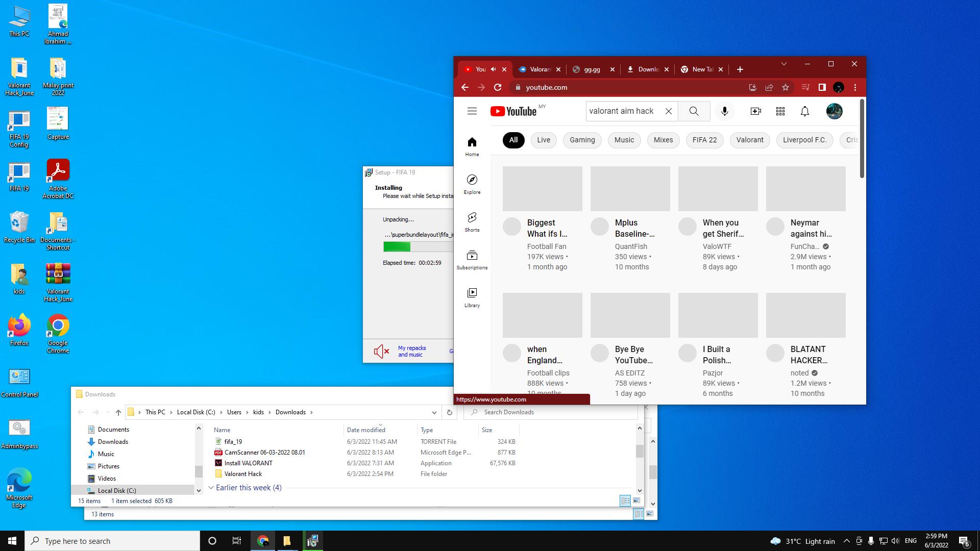Collapse the 'Earlier this week' group
The image size is (980, 551).
(x=211, y=488)
